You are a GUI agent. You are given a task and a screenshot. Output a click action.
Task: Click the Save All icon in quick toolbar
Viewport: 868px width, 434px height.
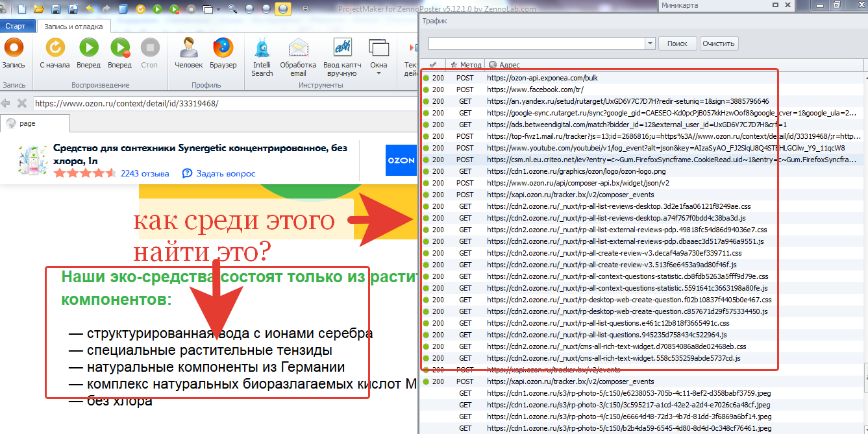pyautogui.click(x=72, y=9)
